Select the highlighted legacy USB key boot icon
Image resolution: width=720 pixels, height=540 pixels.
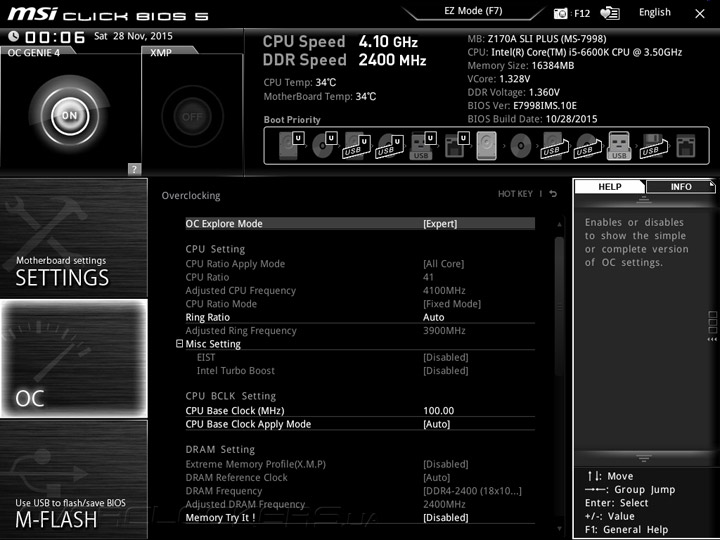coord(619,146)
